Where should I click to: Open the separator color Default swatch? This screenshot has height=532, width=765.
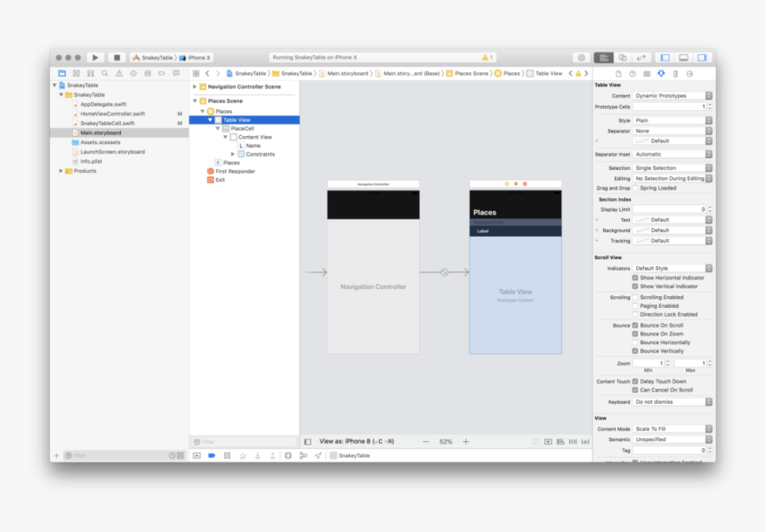(672, 141)
